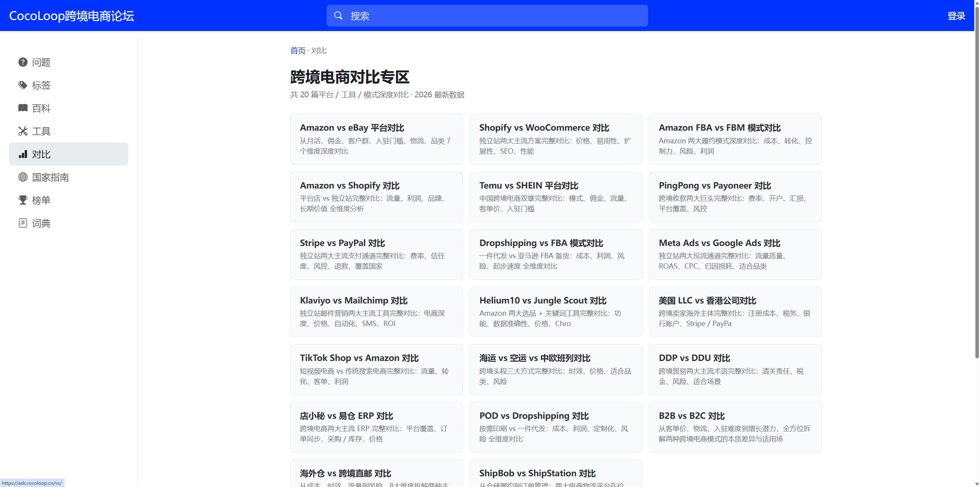Open the 海运 vs 空运 vs 中欧班列对比 card
This screenshot has height=487, width=980.
coord(556,369)
